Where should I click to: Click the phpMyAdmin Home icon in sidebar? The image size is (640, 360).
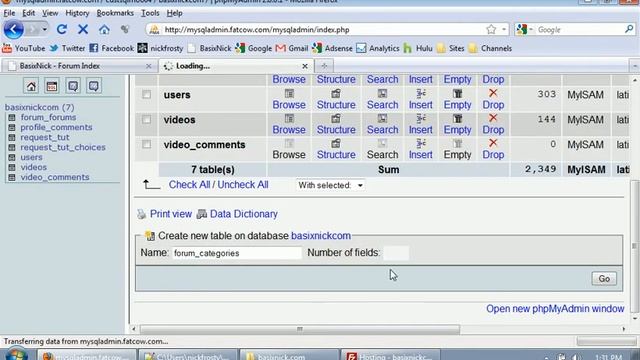pos(31,86)
